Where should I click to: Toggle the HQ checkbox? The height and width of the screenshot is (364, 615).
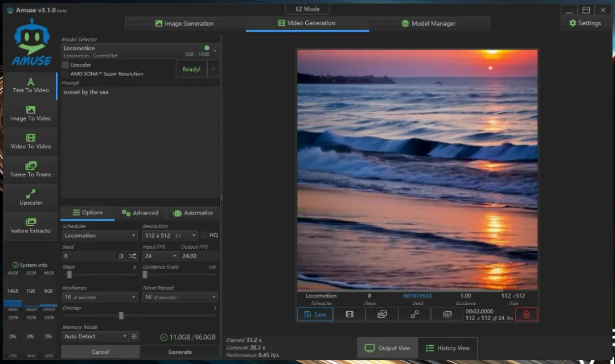click(204, 235)
